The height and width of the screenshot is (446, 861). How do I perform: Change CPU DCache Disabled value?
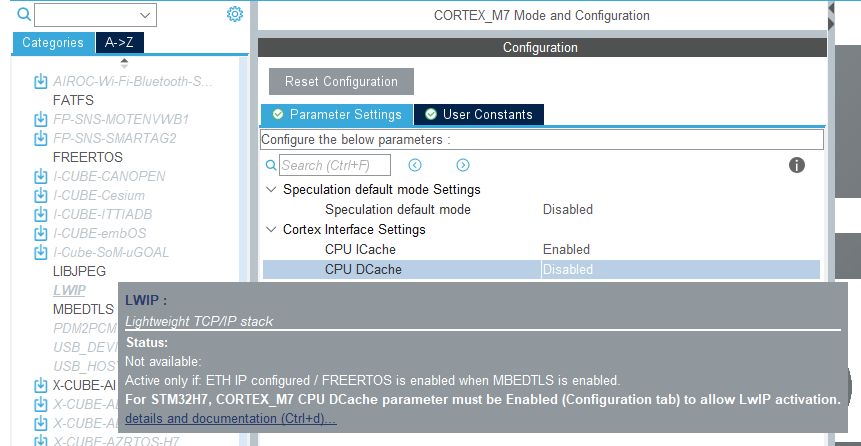(568, 269)
